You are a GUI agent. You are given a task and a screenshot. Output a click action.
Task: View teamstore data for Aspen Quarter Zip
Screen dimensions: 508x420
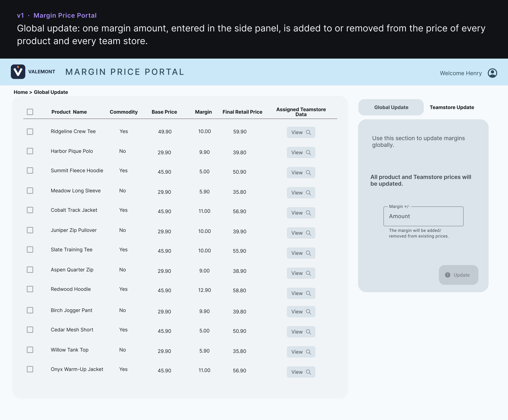301,273
